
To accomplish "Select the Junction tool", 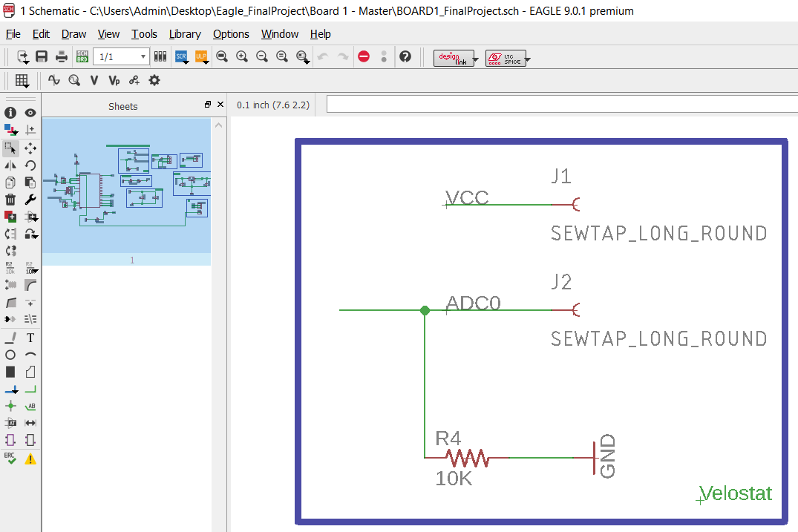I will (10, 406).
